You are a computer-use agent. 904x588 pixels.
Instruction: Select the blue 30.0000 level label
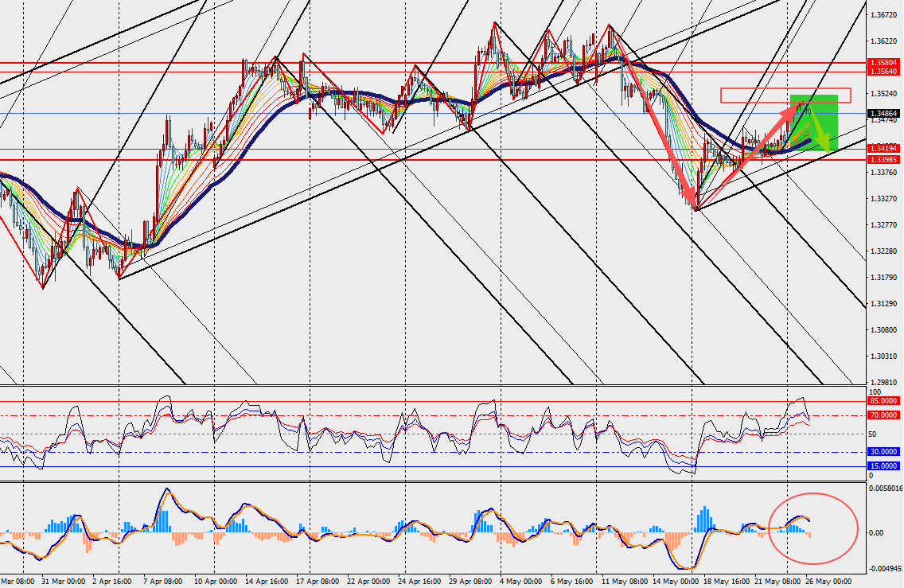pos(883,452)
